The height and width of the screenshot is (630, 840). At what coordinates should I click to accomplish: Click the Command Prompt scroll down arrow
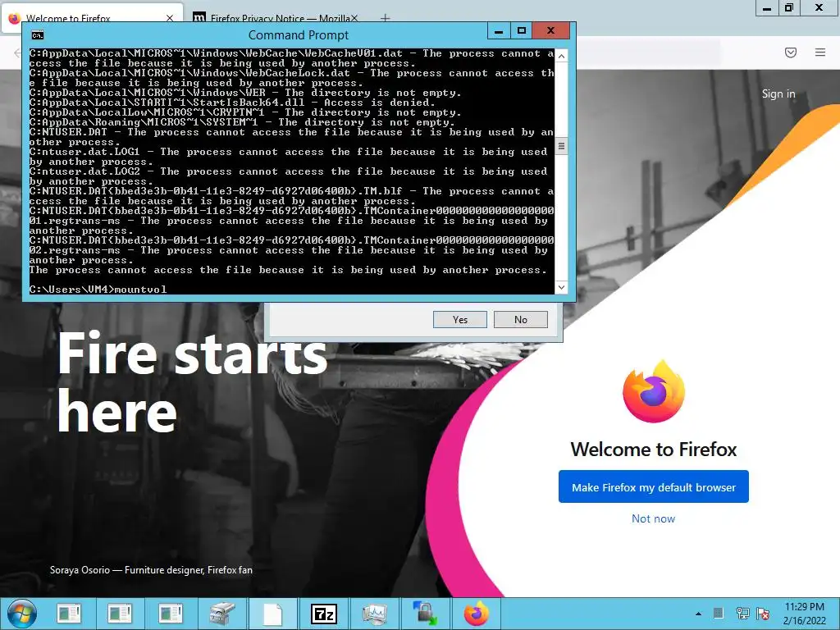561,287
